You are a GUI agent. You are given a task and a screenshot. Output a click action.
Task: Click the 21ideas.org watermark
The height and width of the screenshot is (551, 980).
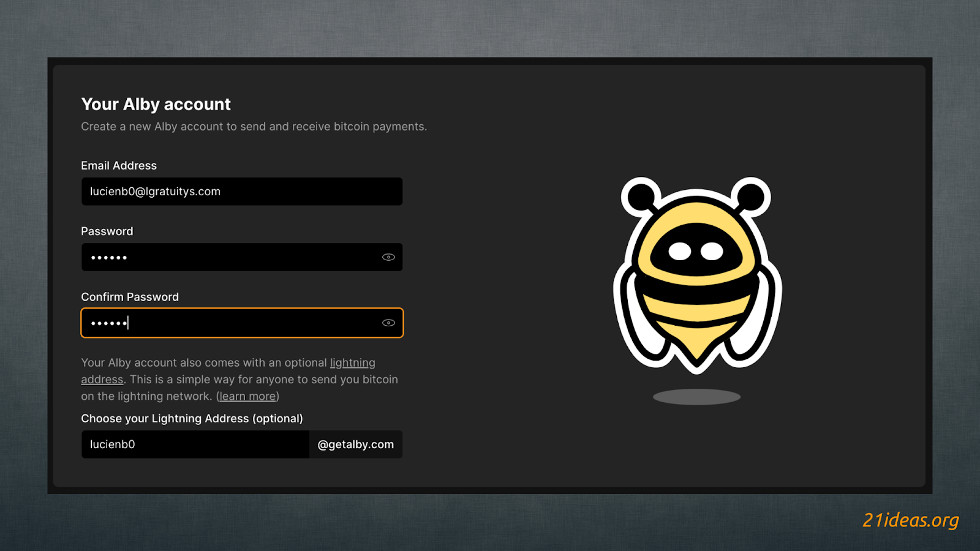coord(910,520)
